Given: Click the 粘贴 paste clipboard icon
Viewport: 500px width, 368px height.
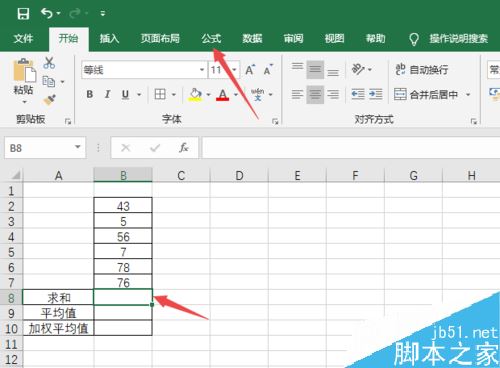Looking at the screenshot, I should pos(24,70).
